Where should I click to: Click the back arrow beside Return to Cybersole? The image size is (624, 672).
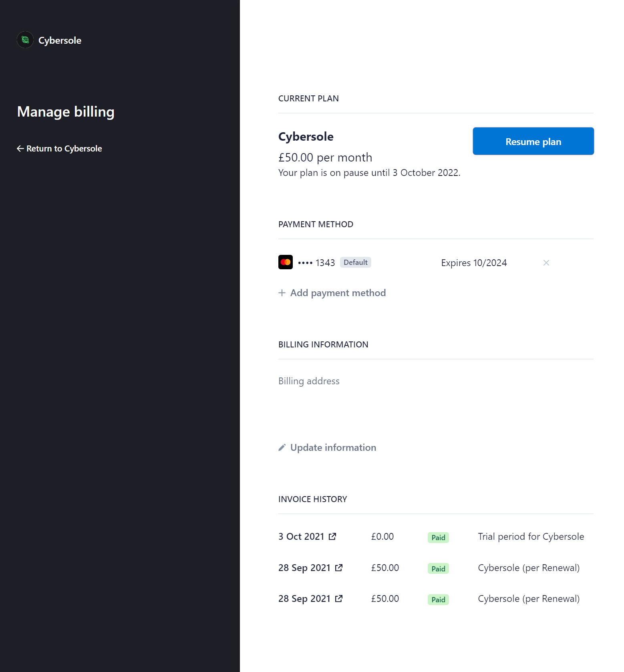click(x=20, y=149)
